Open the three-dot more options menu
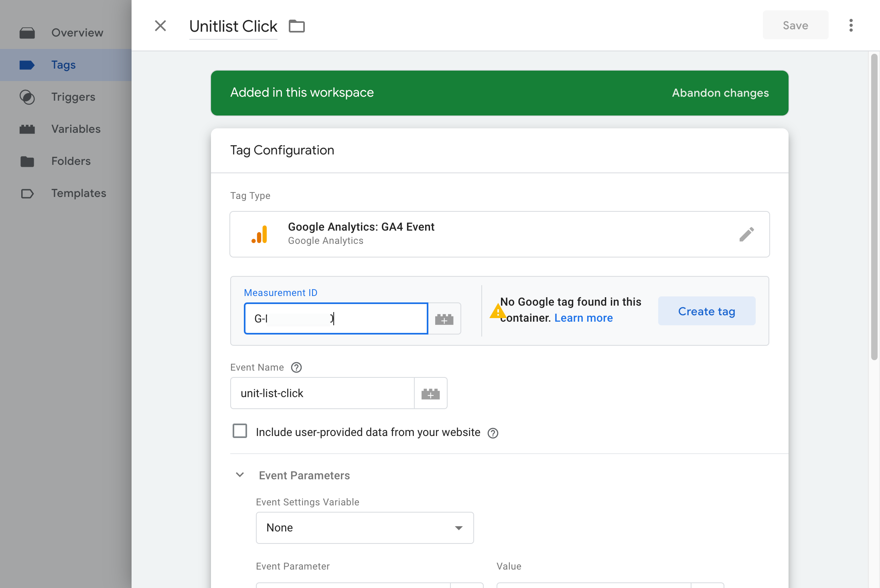The image size is (880, 588). tap(851, 25)
